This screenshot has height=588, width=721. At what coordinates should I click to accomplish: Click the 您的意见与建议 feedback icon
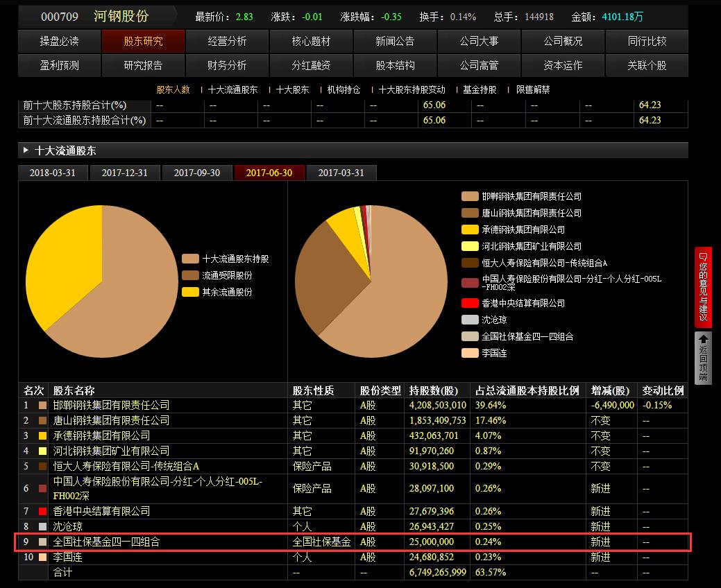click(703, 286)
